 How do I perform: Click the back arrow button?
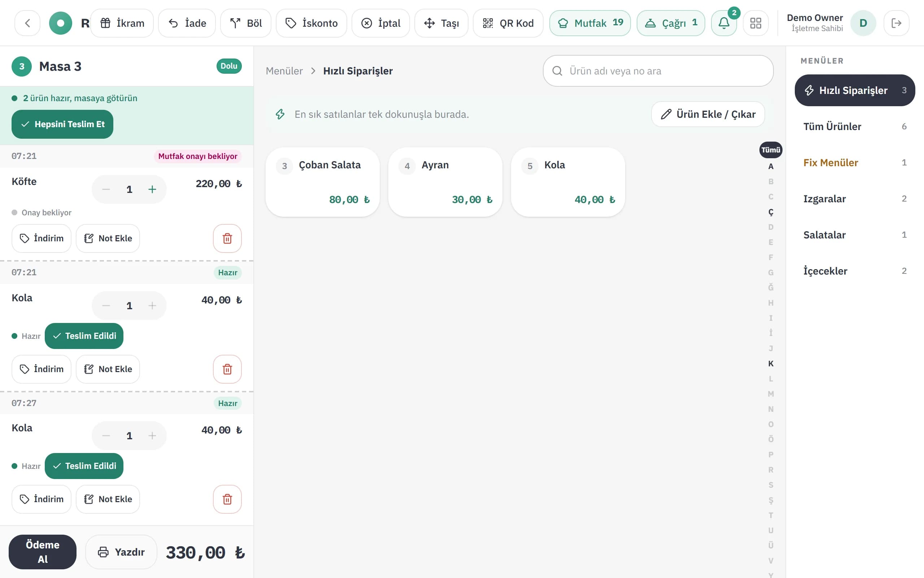[27, 23]
